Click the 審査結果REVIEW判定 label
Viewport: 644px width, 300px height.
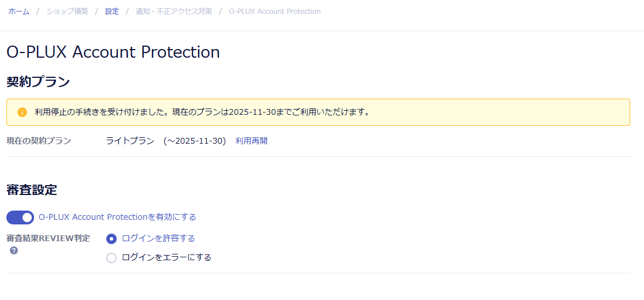pos(49,238)
